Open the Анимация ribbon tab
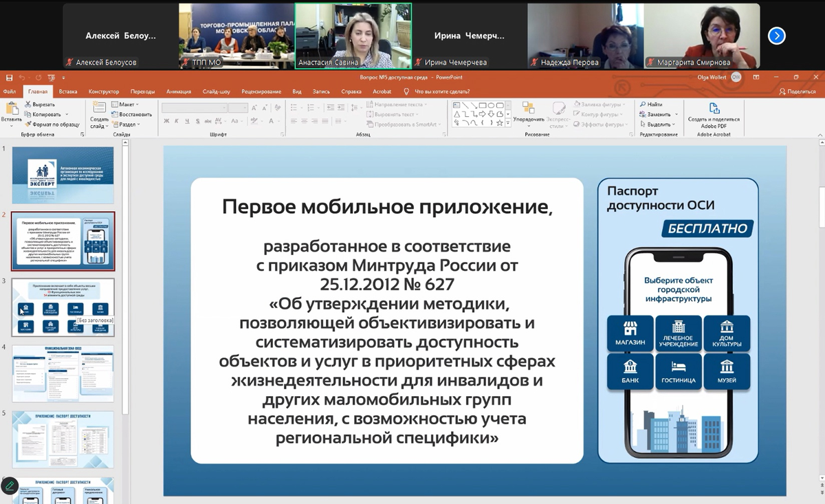This screenshot has width=825, height=504. pos(179,91)
